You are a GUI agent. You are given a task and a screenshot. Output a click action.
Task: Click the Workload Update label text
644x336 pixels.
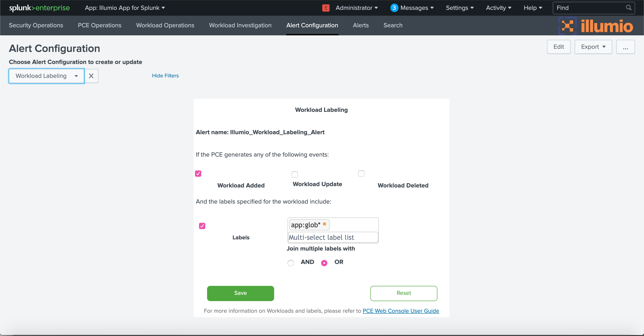click(317, 184)
